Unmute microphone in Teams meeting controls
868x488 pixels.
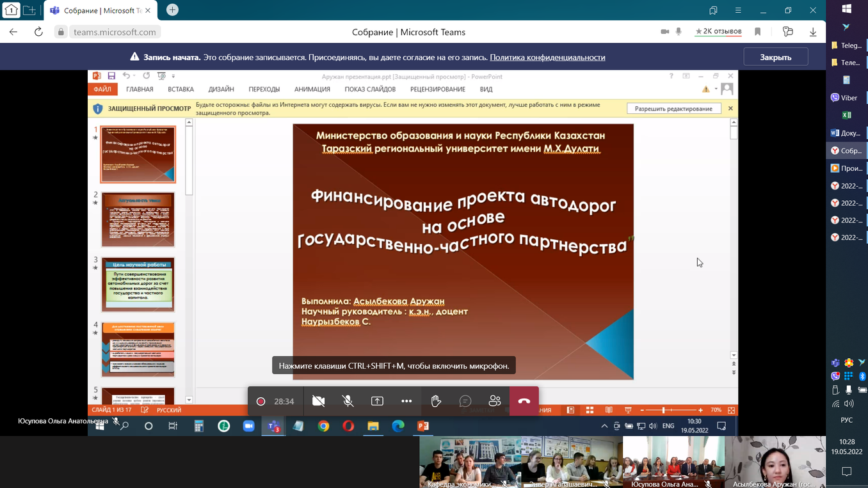[348, 401]
